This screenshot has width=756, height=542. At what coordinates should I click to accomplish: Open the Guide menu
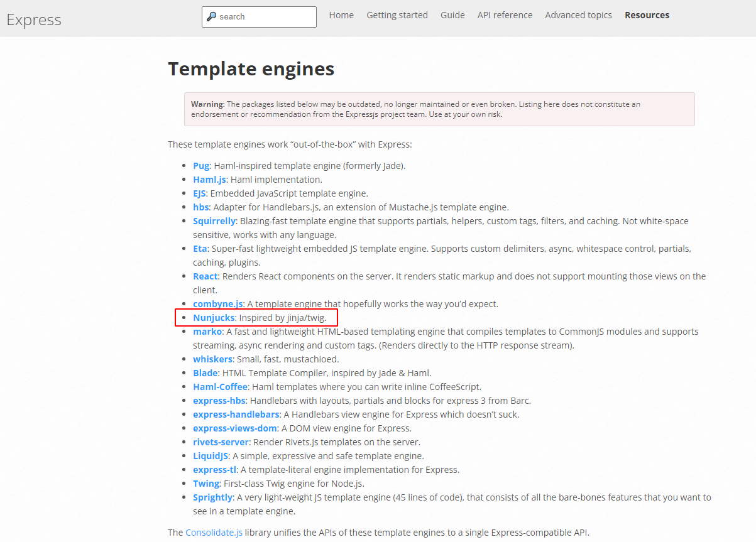[452, 15]
